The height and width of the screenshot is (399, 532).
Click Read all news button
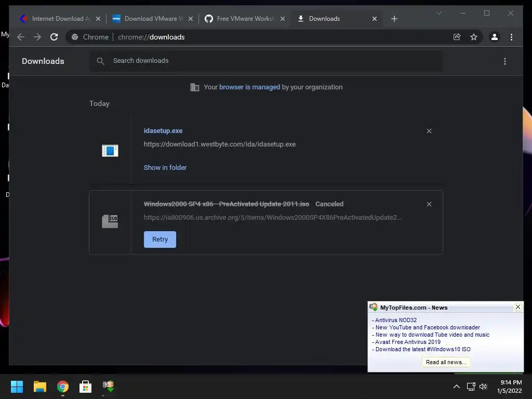(x=446, y=362)
